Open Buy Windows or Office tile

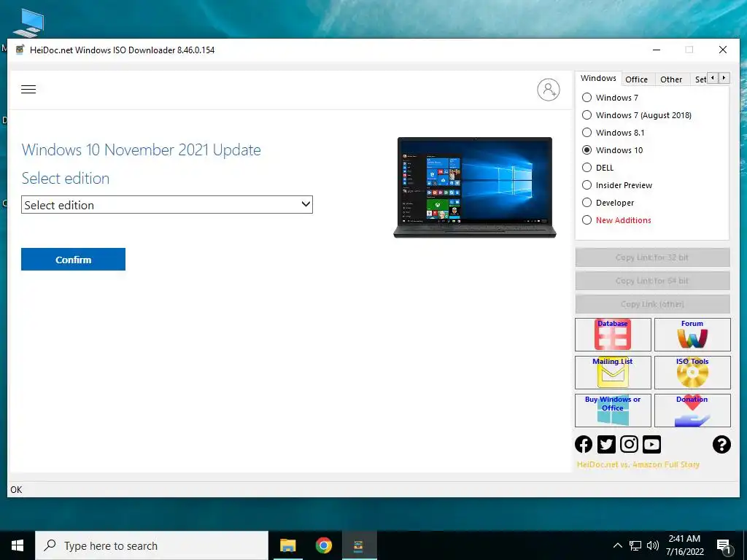[x=613, y=410]
